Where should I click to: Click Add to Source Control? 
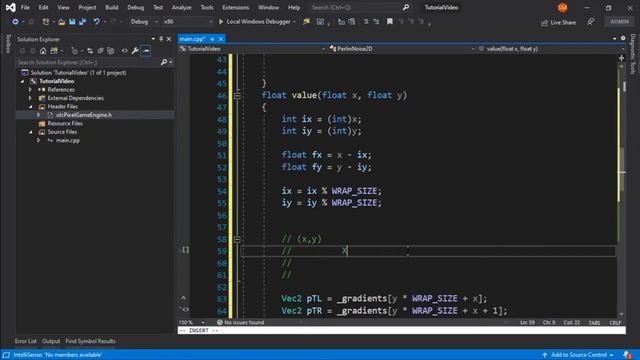(x=579, y=355)
